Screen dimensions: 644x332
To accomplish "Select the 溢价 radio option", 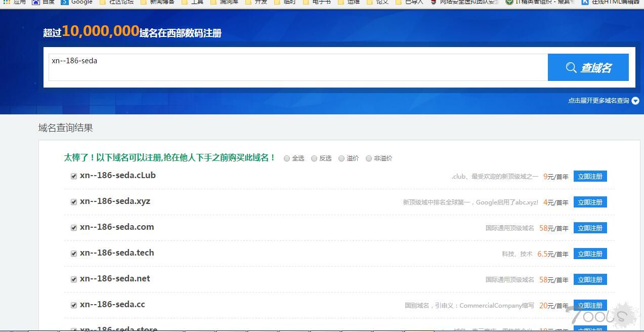I will tap(341, 158).
